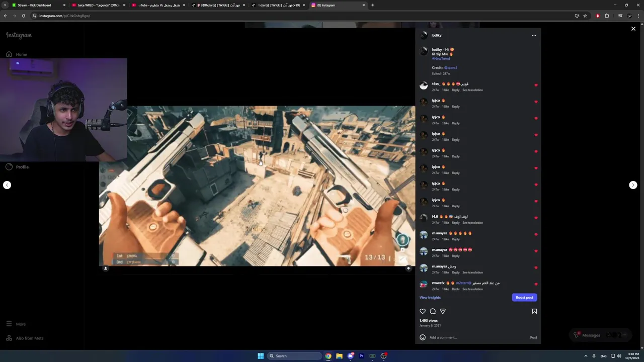Click the Instagram logo in the sidebar

19,35
